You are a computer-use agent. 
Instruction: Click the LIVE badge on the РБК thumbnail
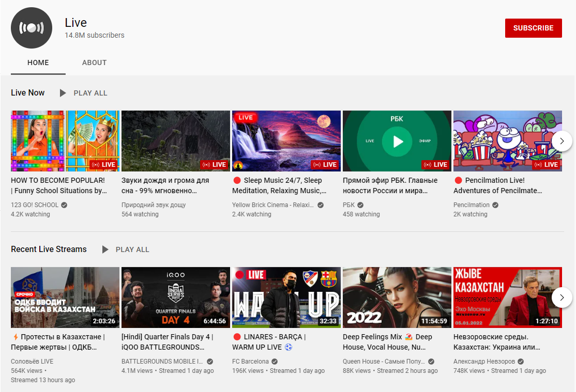tap(435, 164)
